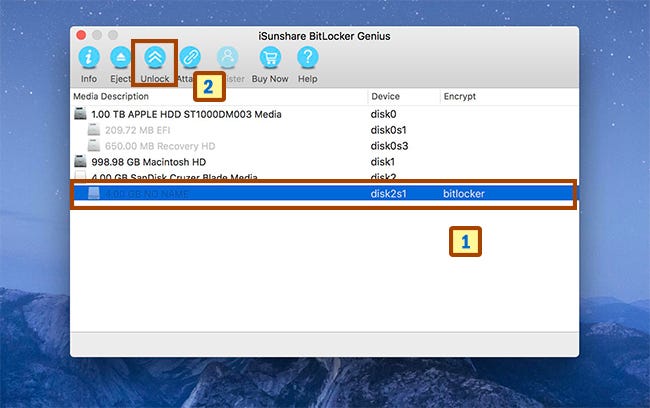Click the disk0s1 device cell

(x=388, y=130)
